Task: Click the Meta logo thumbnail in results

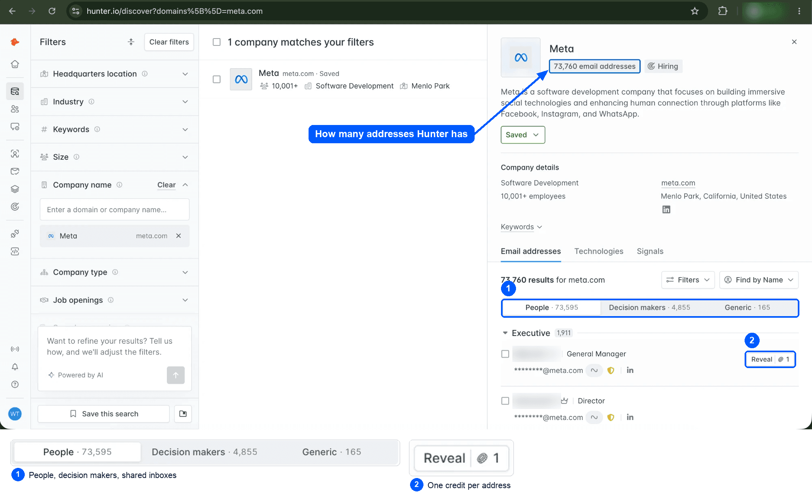Action: (241, 79)
